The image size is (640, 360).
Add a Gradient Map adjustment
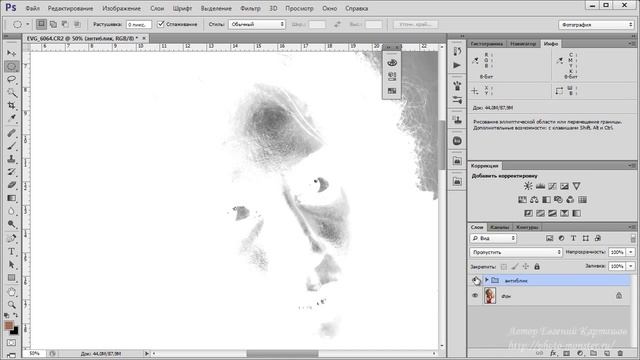click(x=576, y=213)
